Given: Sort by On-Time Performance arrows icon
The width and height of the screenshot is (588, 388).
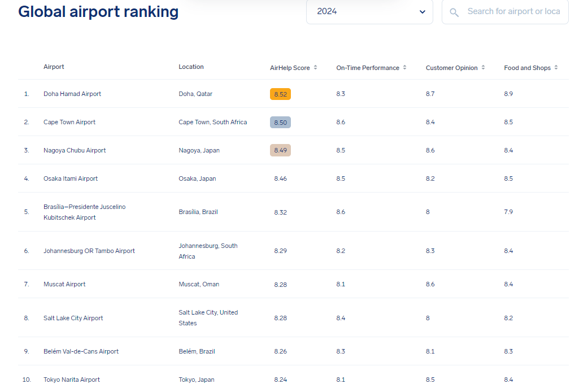Looking at the screenshot, I should coord(405,68).
